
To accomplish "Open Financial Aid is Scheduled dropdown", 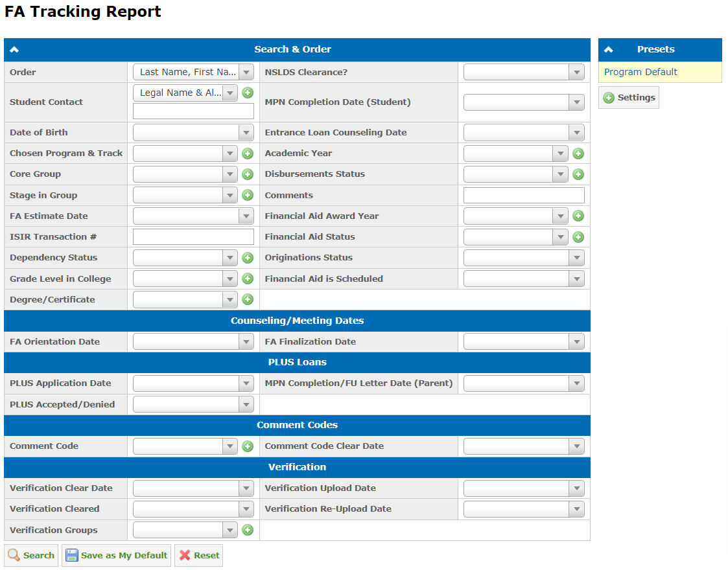I will pos(524,279).
